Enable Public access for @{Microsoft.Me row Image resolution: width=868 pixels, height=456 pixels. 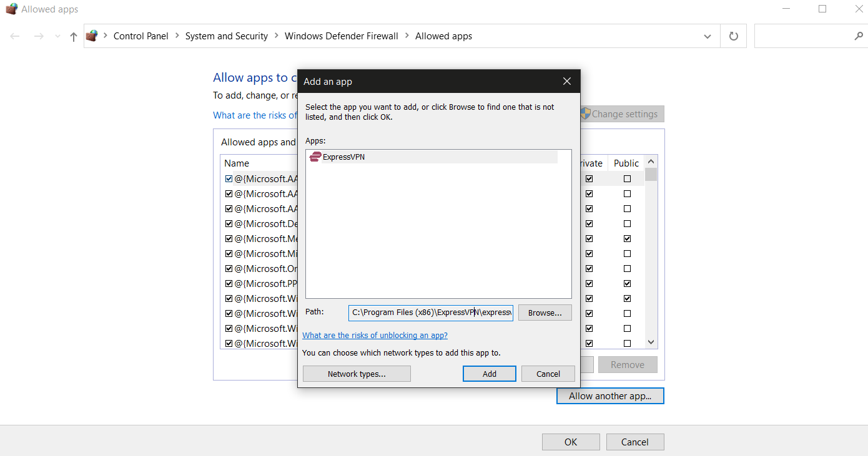(627, 238)
